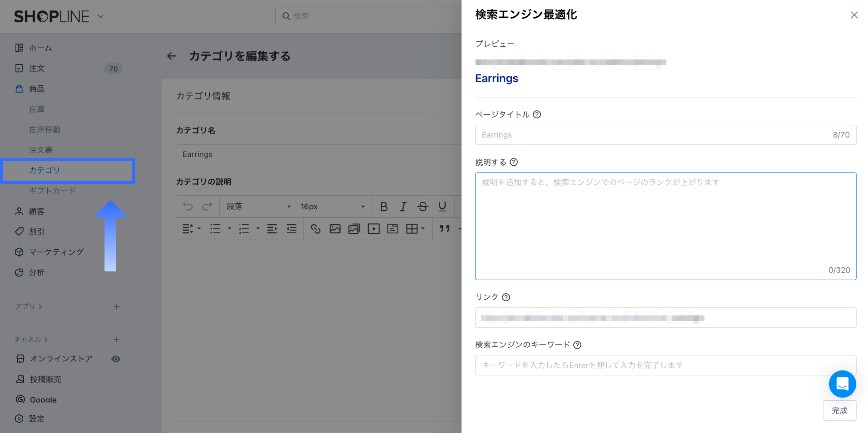Insert image gallery in the editor
Image resolution: width=868 pixels, height=433 pixels.
[x=354, y=229]
